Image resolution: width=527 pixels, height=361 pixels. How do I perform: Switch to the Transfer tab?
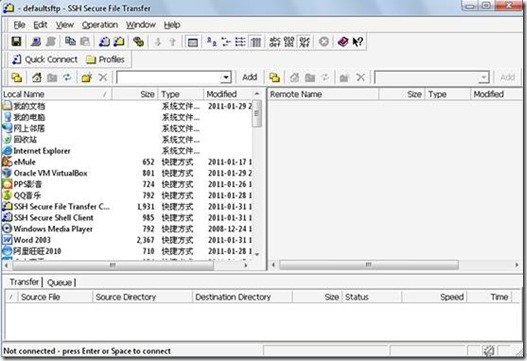point(24,282)
